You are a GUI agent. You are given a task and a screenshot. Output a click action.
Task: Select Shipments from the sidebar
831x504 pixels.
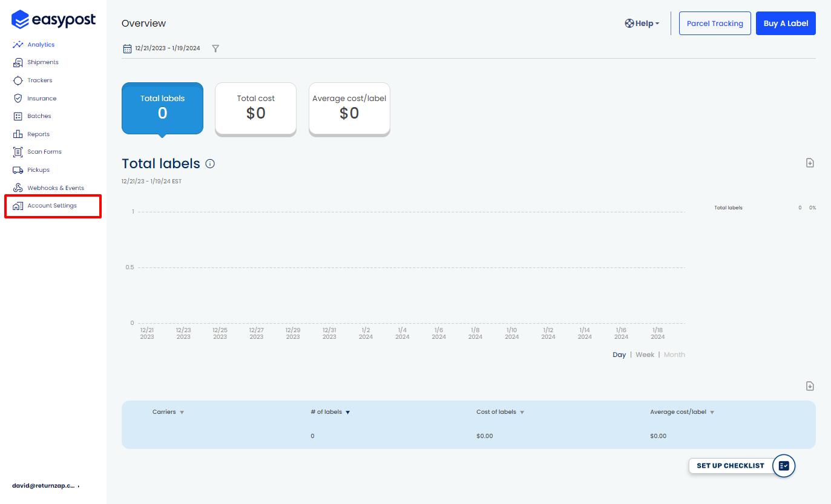(43, 62)
